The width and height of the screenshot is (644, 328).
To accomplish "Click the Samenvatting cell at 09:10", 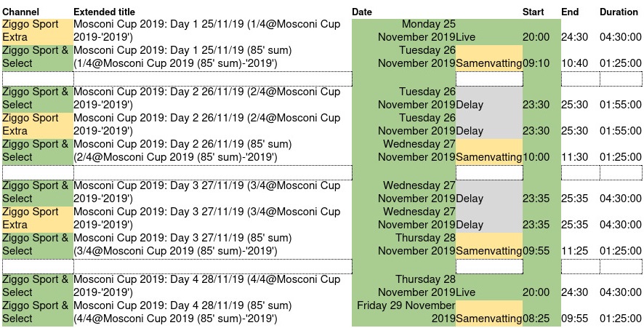I will click(488, 58).
